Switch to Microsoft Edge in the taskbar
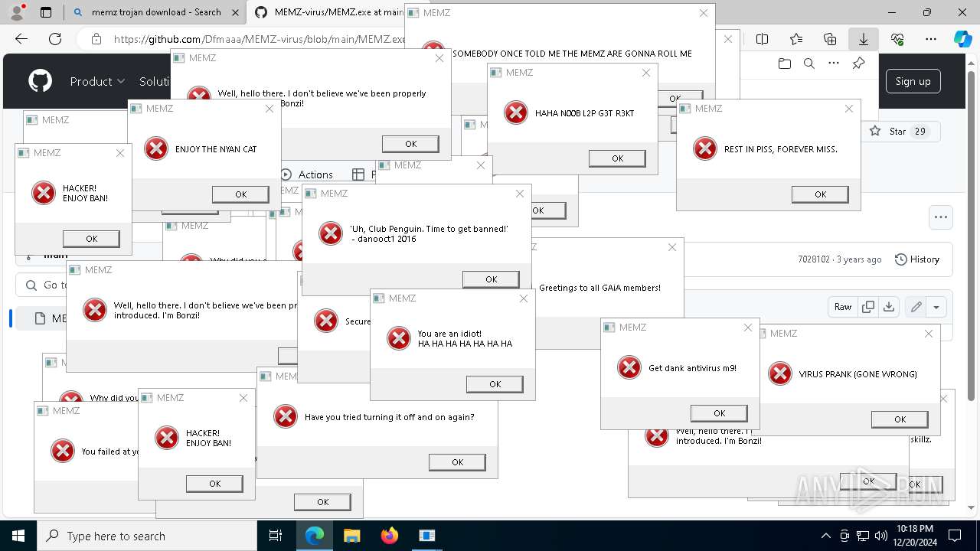This screenshot has height=551, width=980. pos(315,536)
